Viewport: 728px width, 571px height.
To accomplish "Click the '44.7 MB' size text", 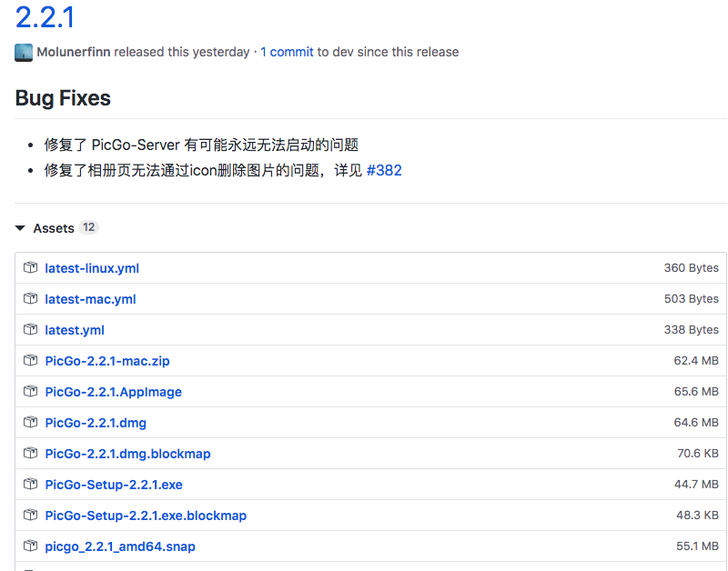I will [696, 485].
